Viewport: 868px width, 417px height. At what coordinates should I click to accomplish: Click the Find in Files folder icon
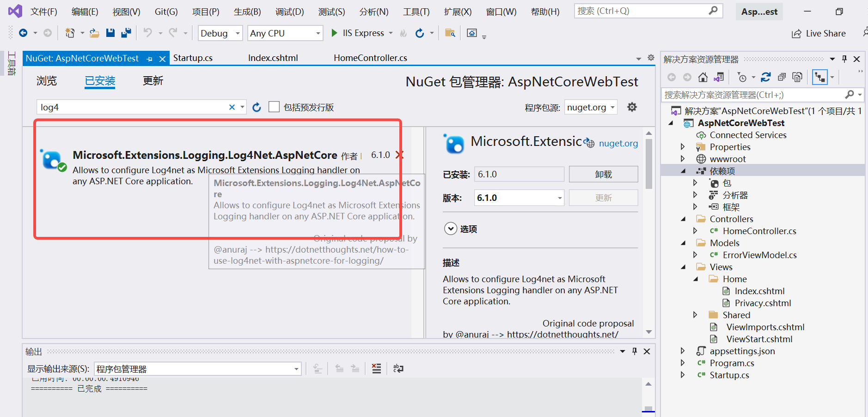coord(450,33)
